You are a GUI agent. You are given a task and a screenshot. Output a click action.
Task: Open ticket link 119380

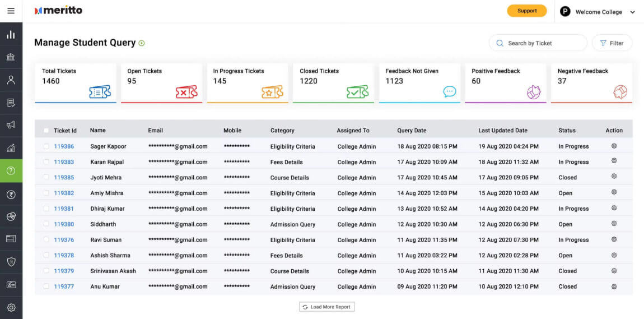pyautogui.click(x=64, y=224)
